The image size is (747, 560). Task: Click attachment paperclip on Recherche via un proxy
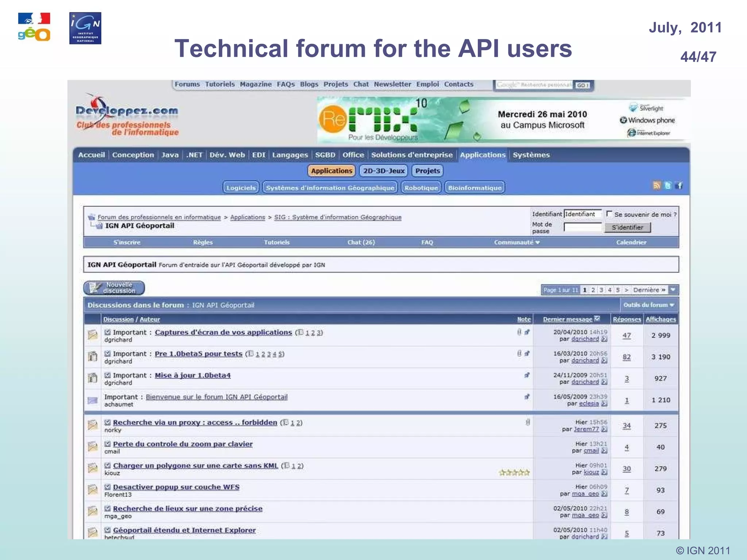click(528, 422)
